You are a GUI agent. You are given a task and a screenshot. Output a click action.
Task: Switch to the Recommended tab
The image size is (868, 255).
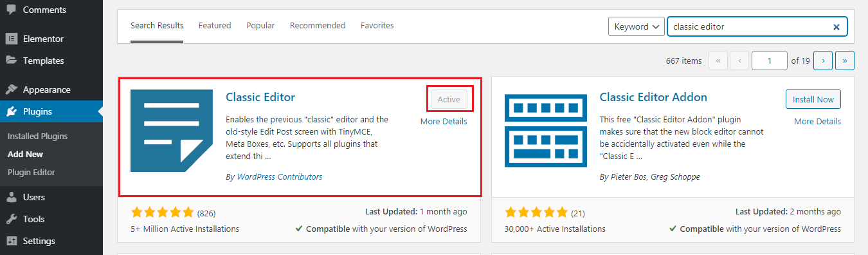tap(318, 26)
